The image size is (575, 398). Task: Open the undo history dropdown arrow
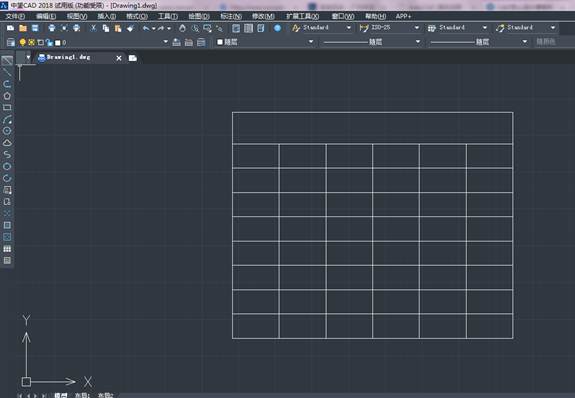(x=154, y=28)
